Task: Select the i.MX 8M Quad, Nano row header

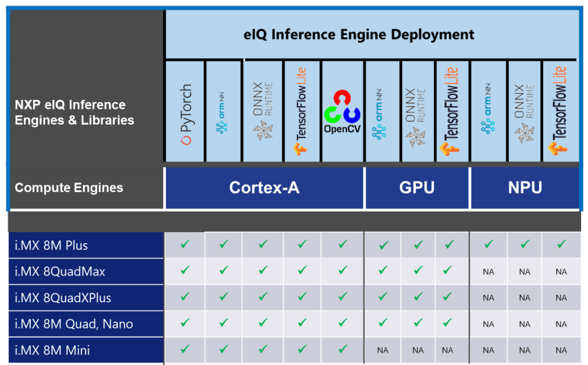Action: click(86, 324)
